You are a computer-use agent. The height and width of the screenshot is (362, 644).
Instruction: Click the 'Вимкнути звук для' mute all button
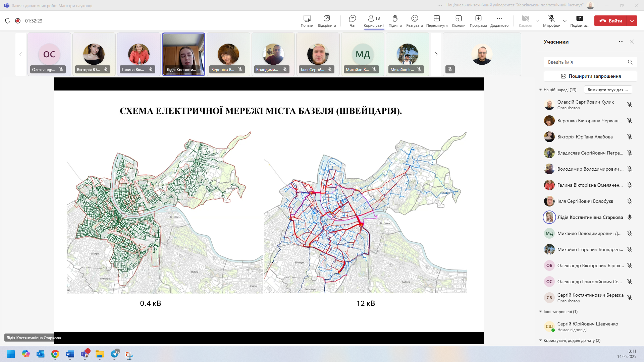[608, 90]
